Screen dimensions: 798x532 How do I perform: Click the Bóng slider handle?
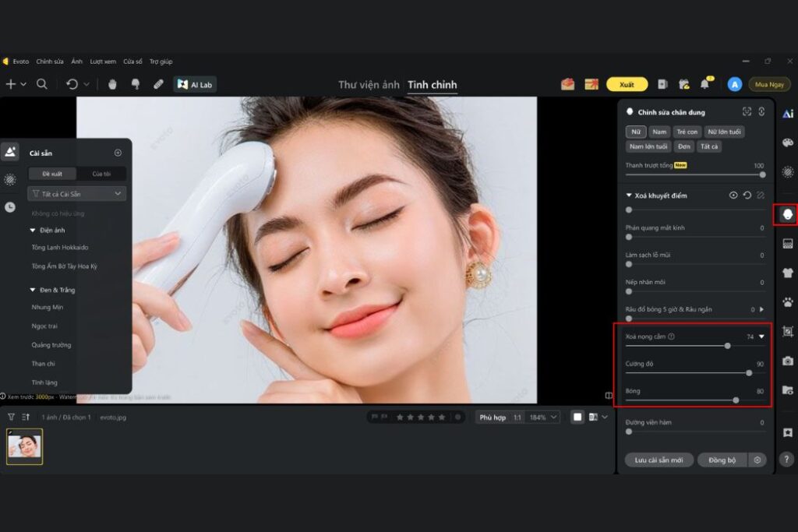coord(736,400)
